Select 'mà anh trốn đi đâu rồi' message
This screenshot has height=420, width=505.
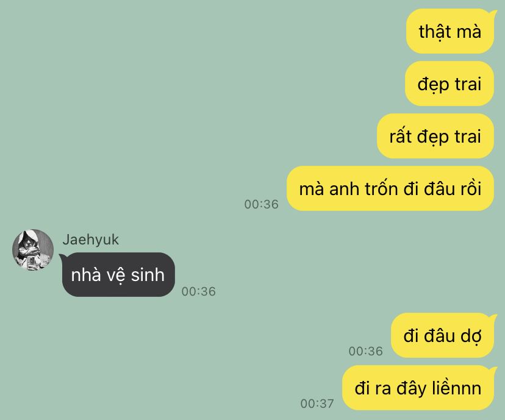(x=390, y=188)
